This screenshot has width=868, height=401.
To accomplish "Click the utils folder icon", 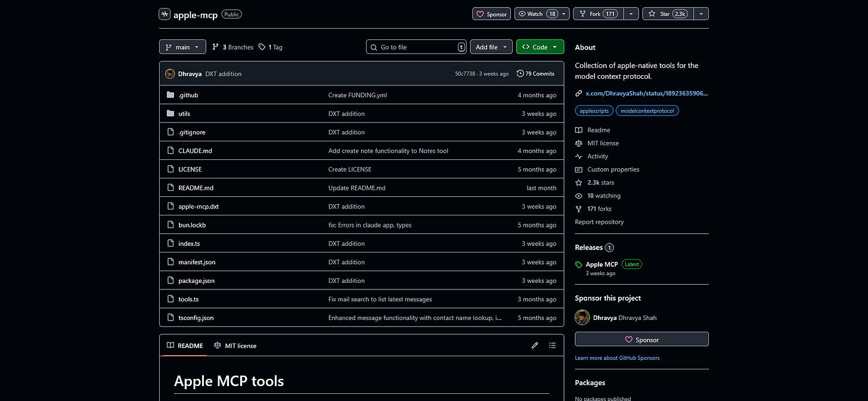I will tap(170, 113).
